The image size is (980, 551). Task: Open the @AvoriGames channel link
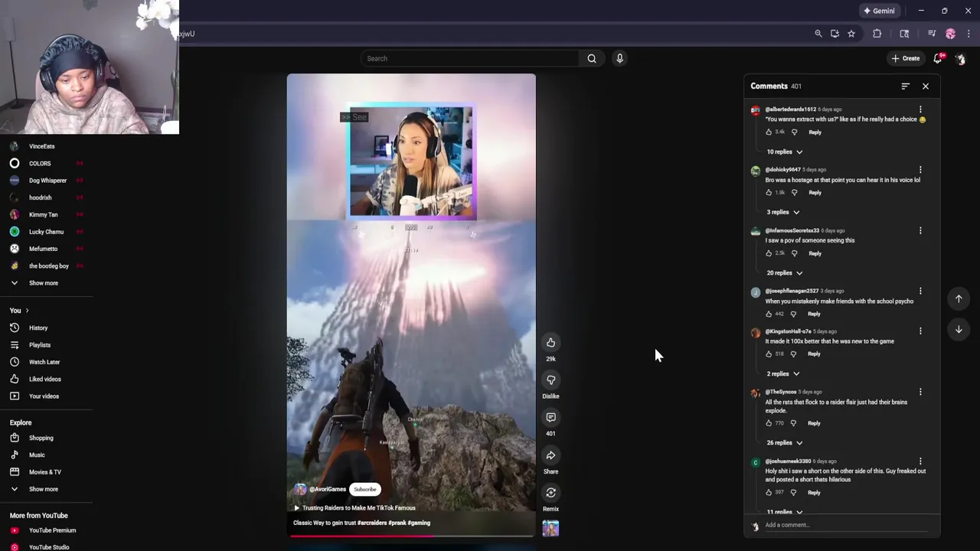pos(328,490)
